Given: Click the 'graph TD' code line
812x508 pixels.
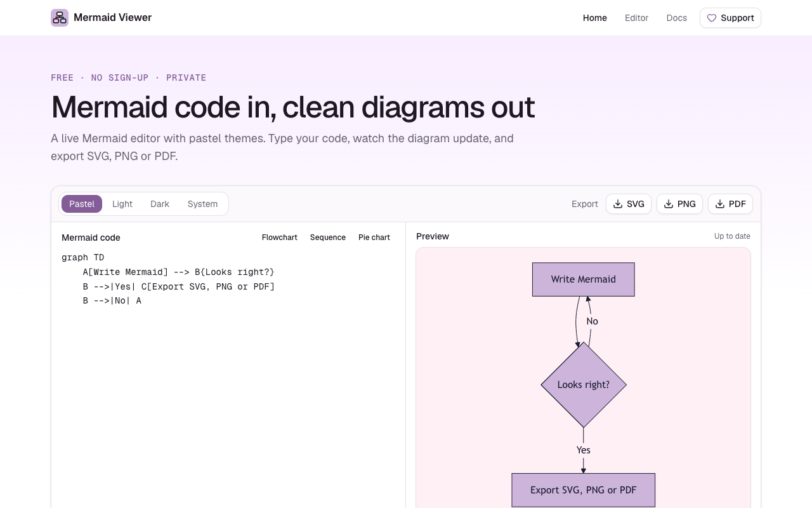Looking at the screenshot, I should [82, 257].
